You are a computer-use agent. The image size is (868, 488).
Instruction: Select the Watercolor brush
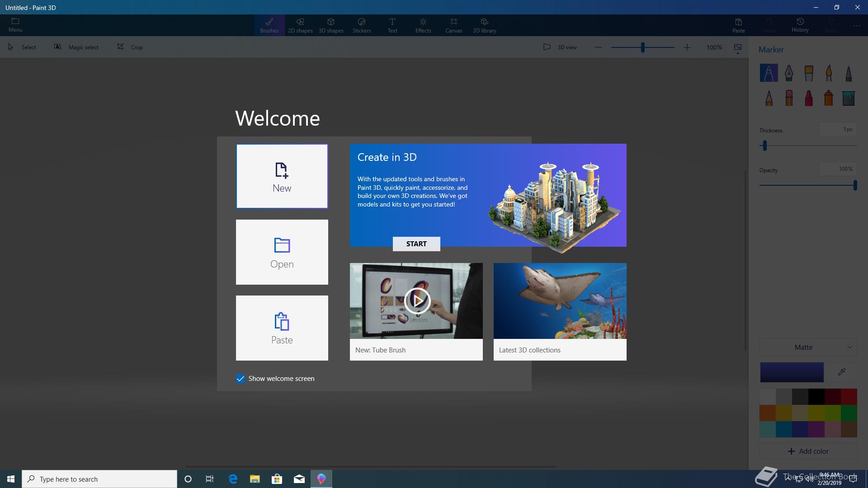point(829,73)
